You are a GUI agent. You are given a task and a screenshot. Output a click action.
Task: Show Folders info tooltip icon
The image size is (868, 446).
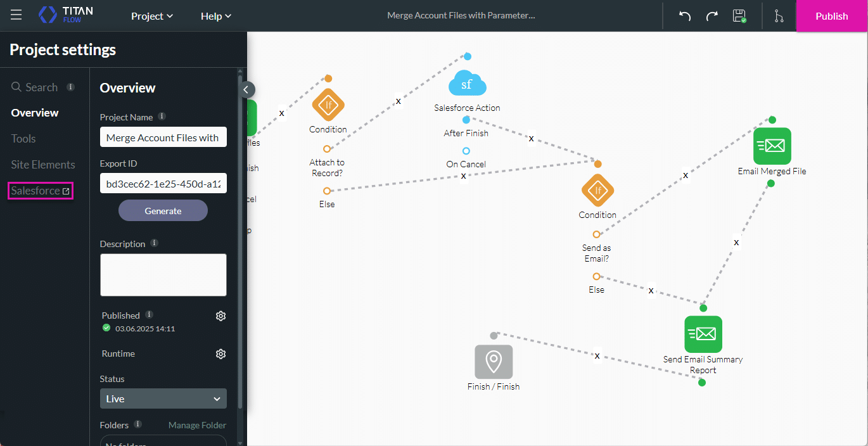[138, 424]
